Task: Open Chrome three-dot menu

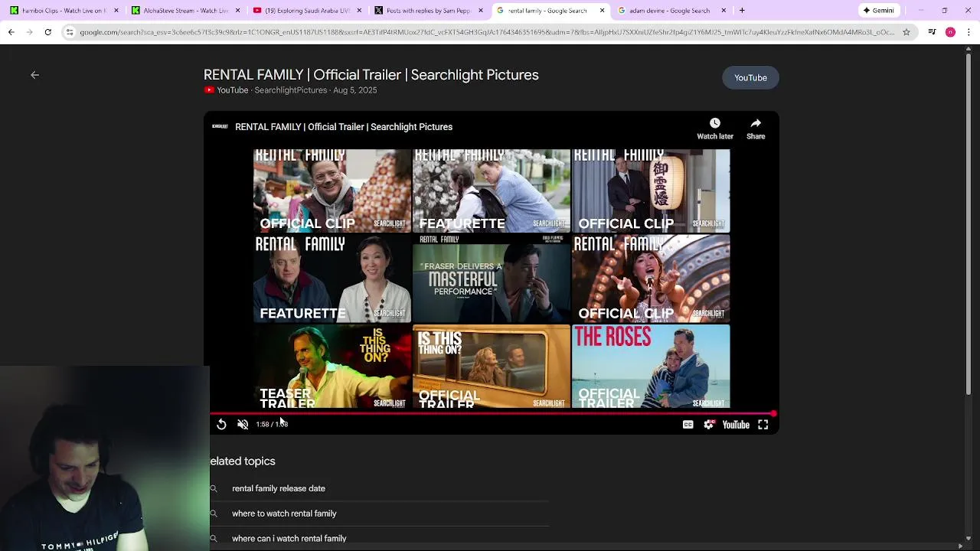Action: (x=968, y=32)
